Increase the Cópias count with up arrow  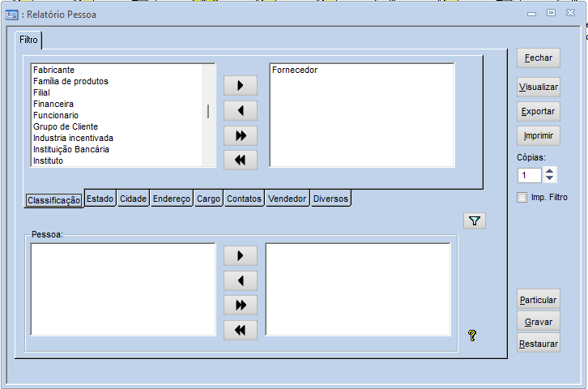pos(550,171)
